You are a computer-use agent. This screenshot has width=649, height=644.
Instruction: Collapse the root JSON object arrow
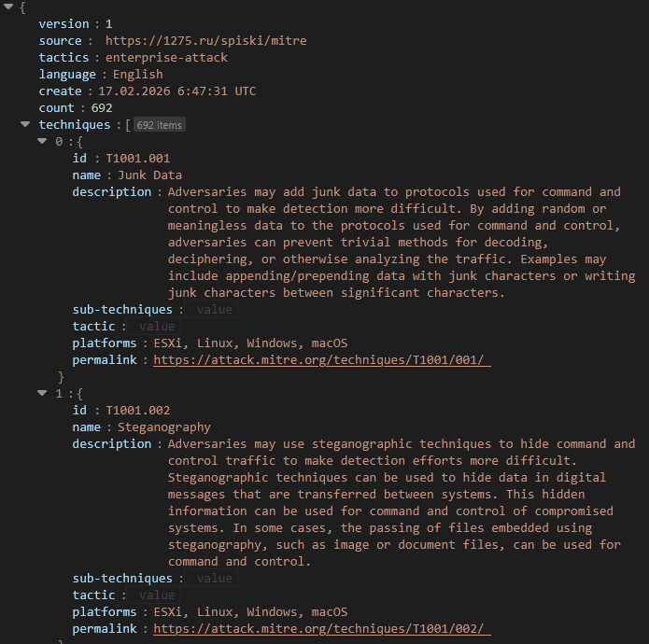pyautogui.click(x=8, y=7)
